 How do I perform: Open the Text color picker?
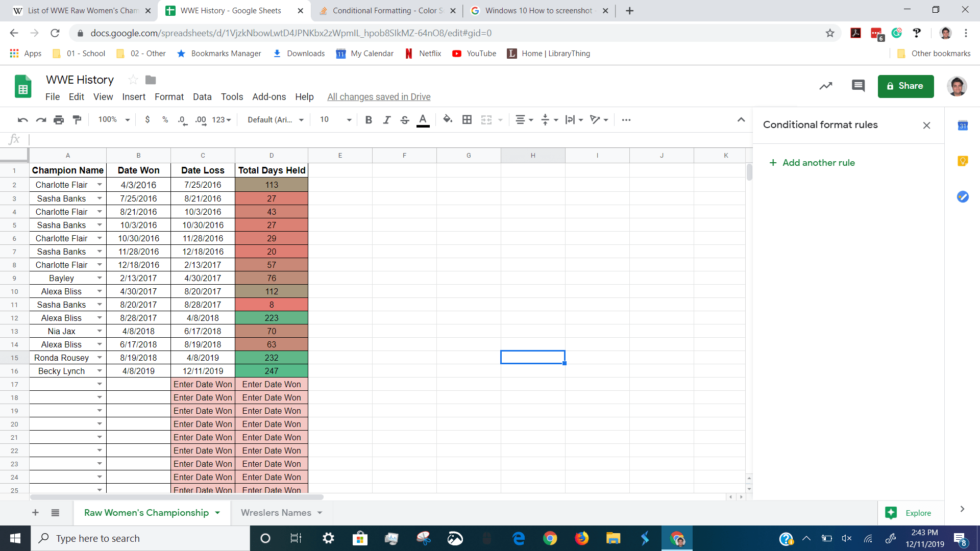(x=423, y=119)
